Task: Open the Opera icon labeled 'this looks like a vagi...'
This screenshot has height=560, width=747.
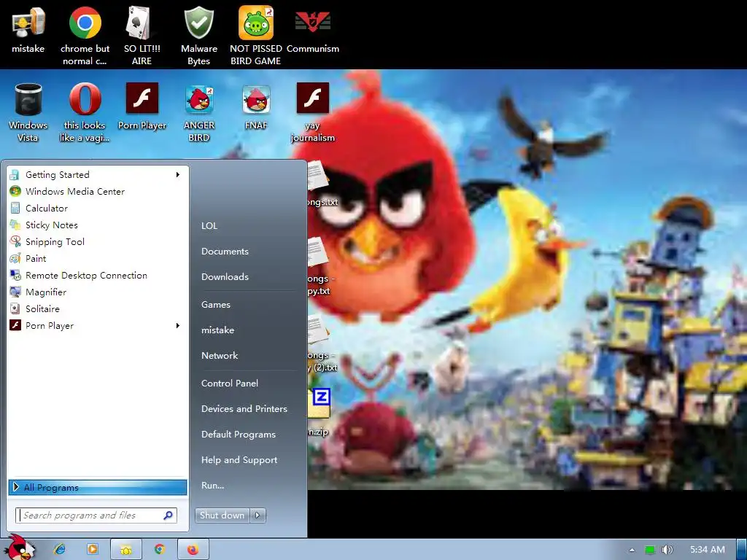Action: [85, 112]
